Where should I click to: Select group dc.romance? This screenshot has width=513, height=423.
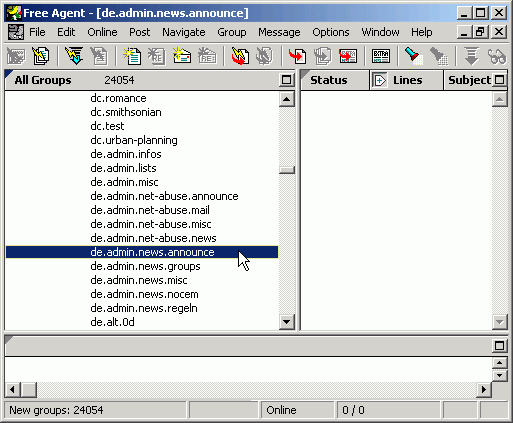[x=118, y=98]
